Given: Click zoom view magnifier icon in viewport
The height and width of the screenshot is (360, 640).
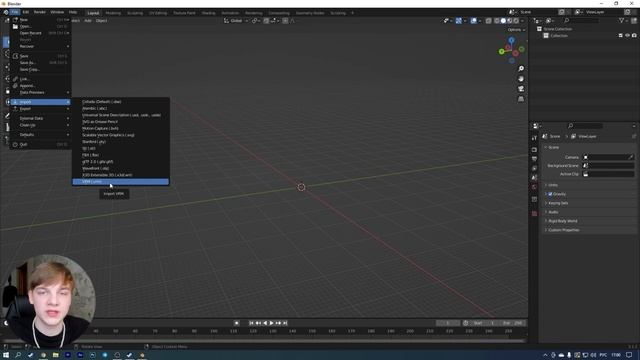Looking at the screenshot, I should (521, 69).
